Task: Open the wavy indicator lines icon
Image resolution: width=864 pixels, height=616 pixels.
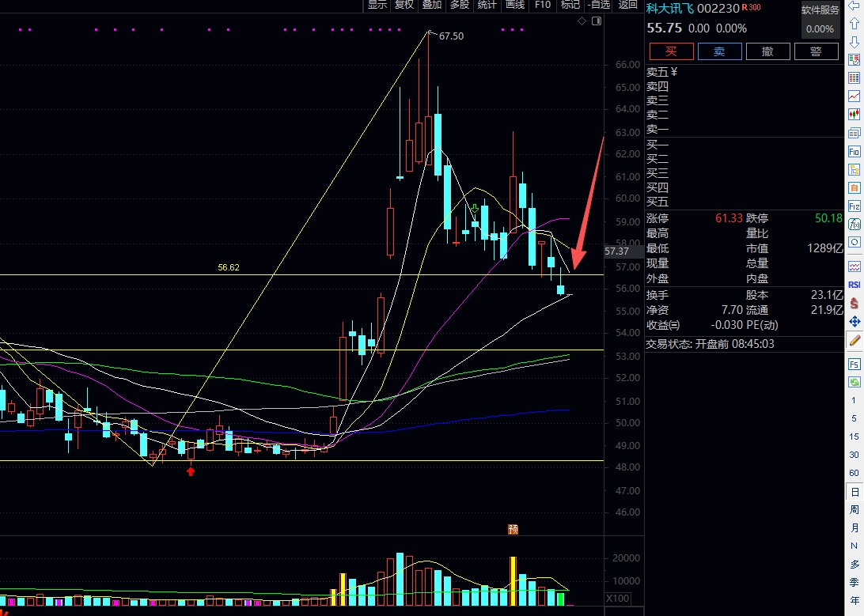Action: [854, 266]
